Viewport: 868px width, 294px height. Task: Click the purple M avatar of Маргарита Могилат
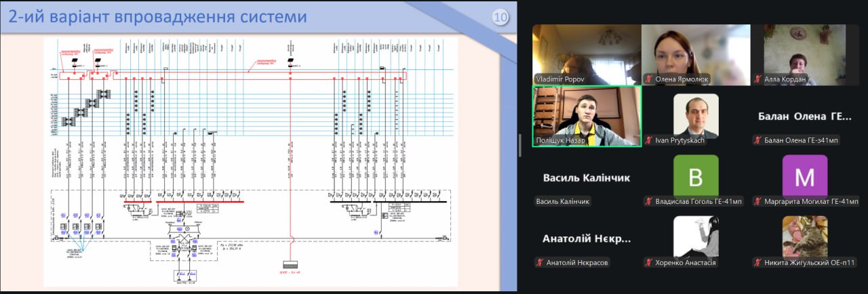pos(804,176)
